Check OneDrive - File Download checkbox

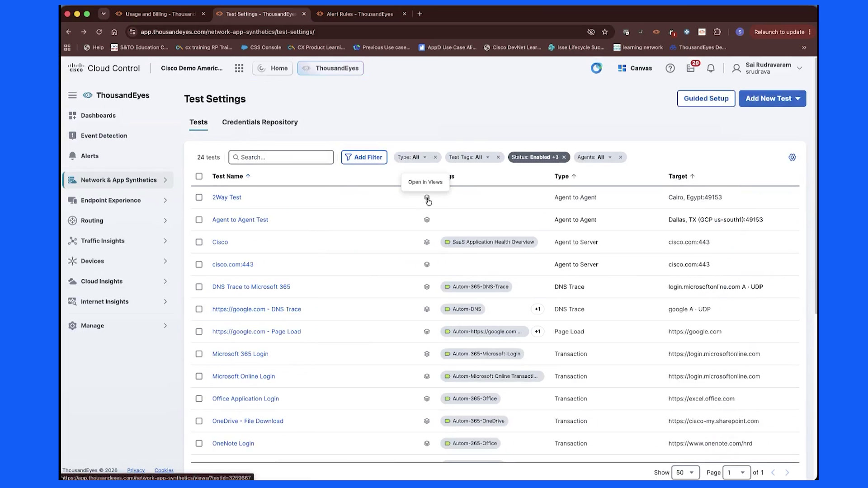[199, 421]
